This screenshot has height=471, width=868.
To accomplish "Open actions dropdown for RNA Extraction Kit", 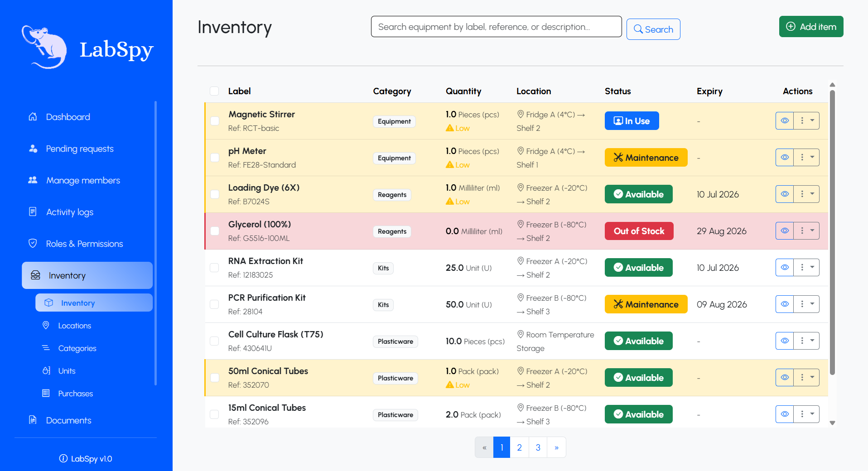I will (x=806, y=267).
